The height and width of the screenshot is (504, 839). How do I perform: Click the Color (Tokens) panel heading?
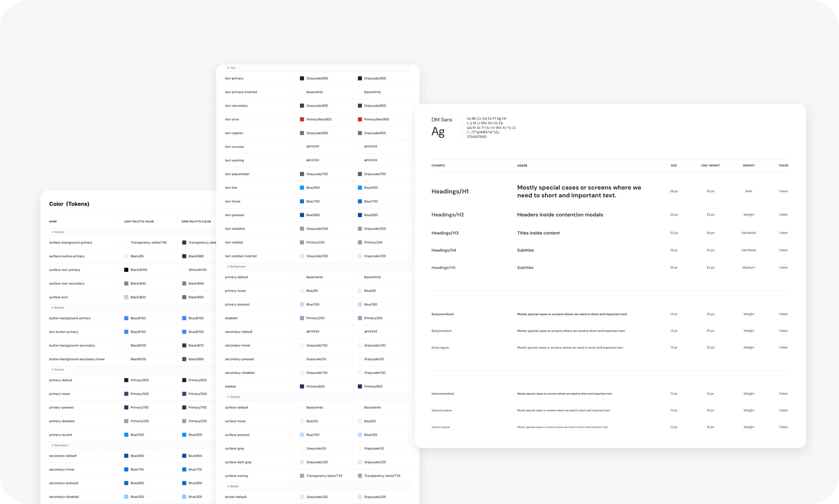point(69,204)
